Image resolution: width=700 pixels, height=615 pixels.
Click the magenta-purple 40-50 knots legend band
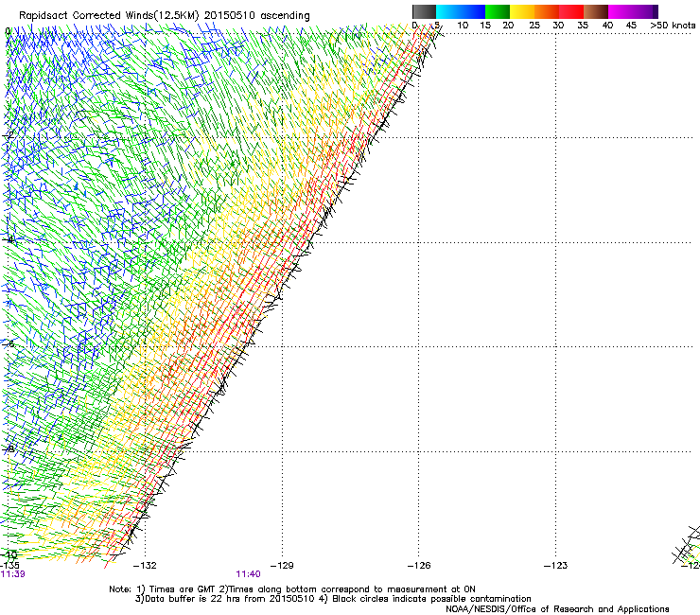coord(633,11)
